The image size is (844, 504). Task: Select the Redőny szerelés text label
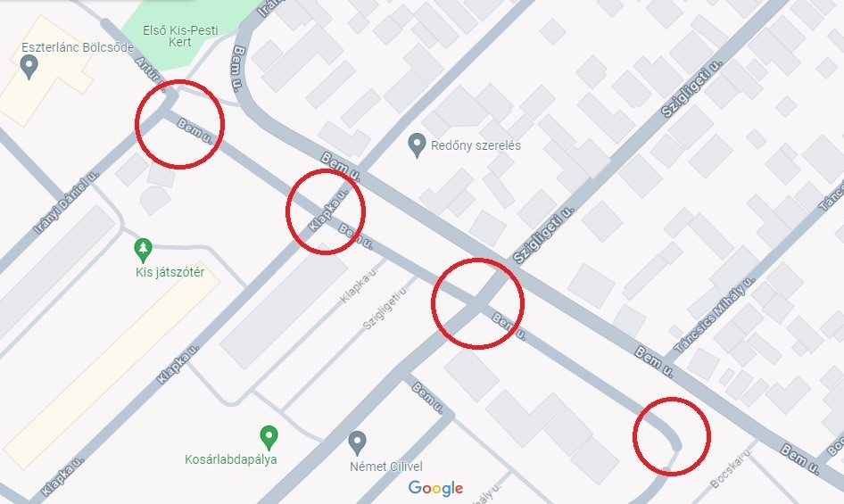[x=476, y=145]
